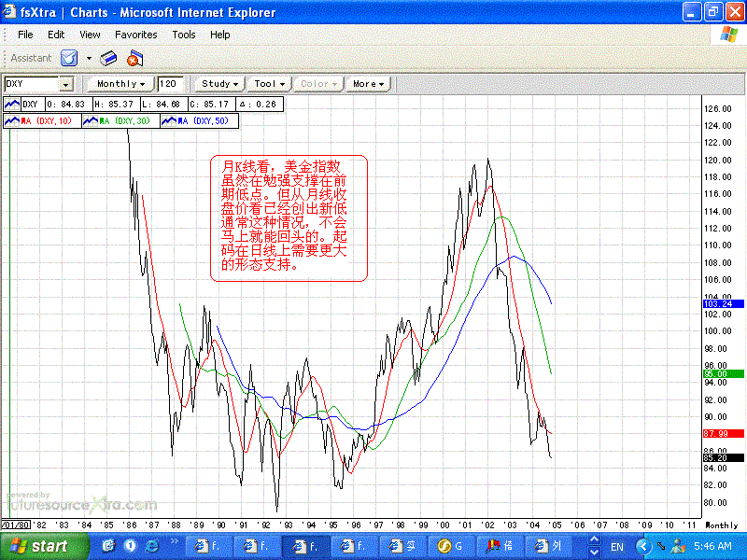Open the Tool dropdown menu

coord(269,84)
